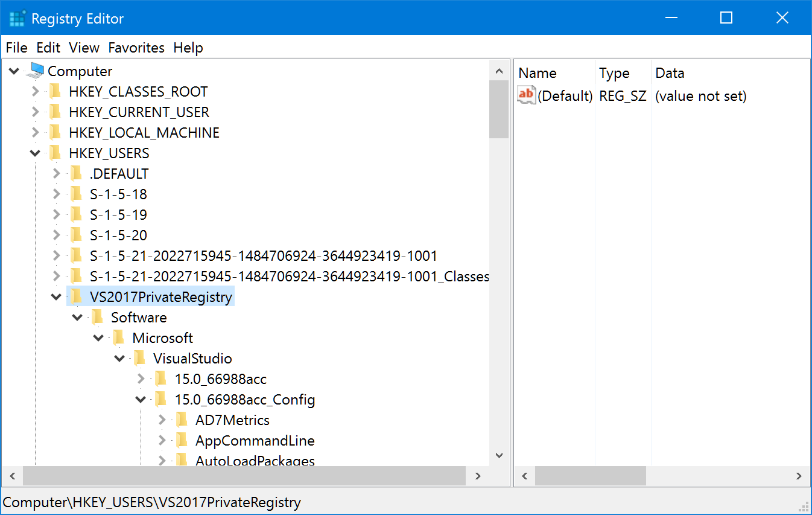Select the S-1-5-21-...-1001_Classes key
The image size is (812, 515).
290,277
